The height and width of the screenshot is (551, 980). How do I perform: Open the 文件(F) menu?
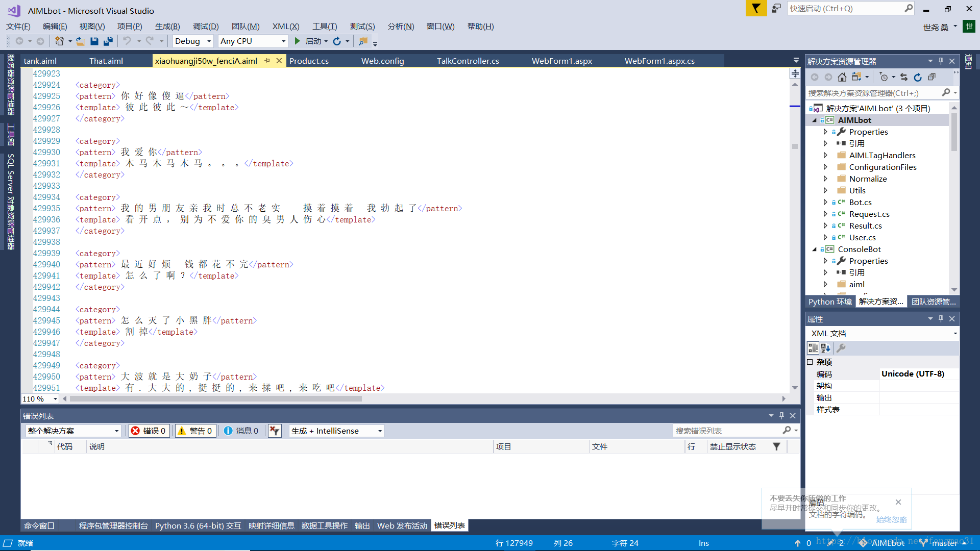click(x=18, y=27)
